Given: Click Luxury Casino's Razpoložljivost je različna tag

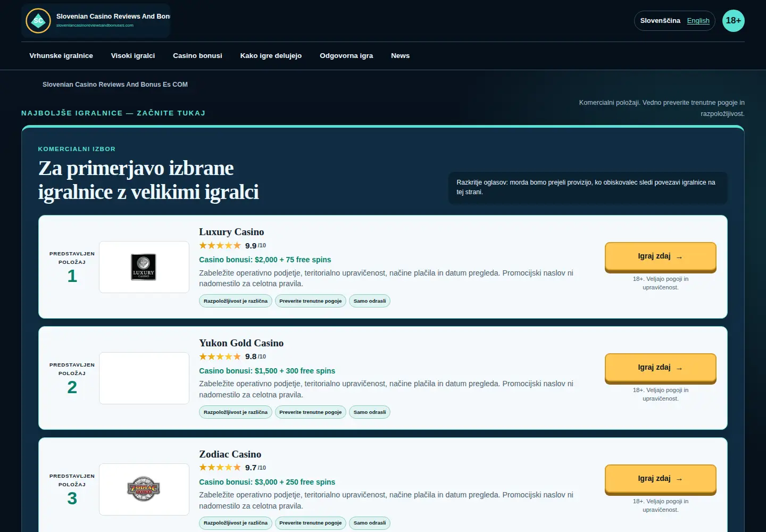Looking at the screenshot, I should pyautogui.click(x=236, y=301).
